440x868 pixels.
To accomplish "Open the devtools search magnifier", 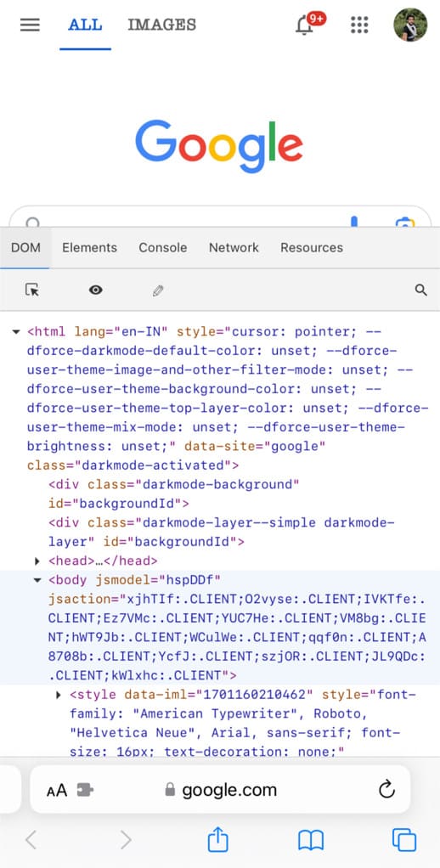I will [x=421, y=290].
